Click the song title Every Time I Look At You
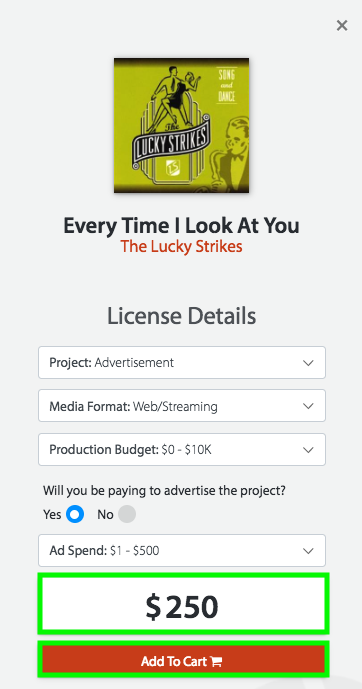 tap(181, 226)
